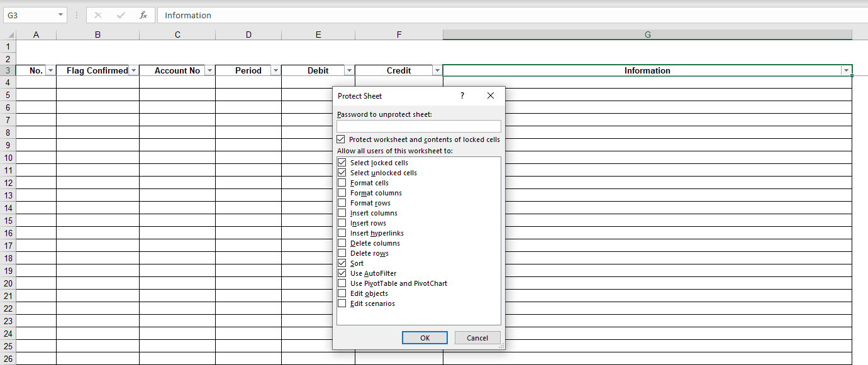Select column G by its header
The image size is (868, 365).
[647, 34]
